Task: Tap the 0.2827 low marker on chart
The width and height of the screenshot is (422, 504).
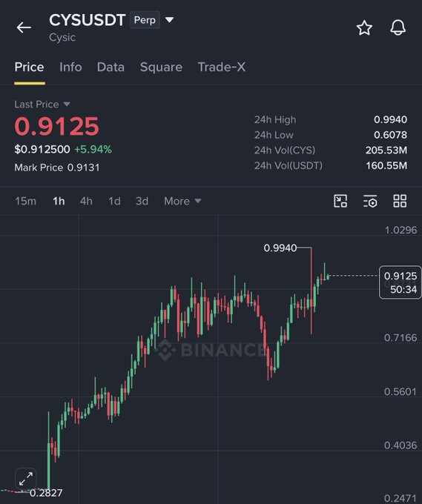Action: click(x=46, y=493)
